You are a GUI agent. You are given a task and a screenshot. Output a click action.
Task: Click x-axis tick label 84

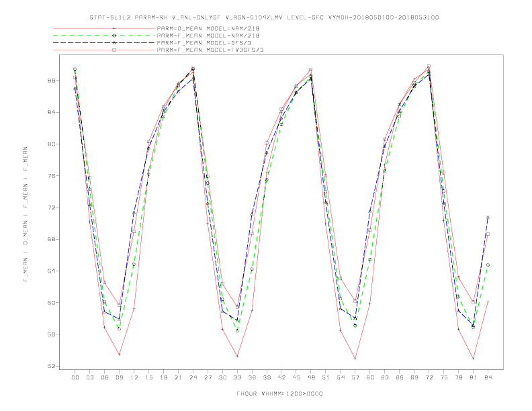488,377
